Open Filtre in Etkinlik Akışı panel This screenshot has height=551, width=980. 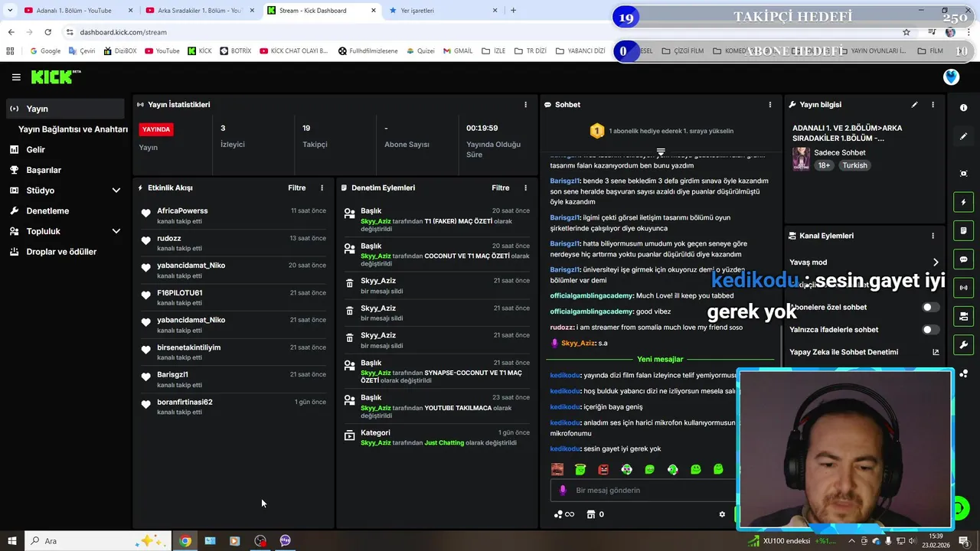click(x=297, y=187)
